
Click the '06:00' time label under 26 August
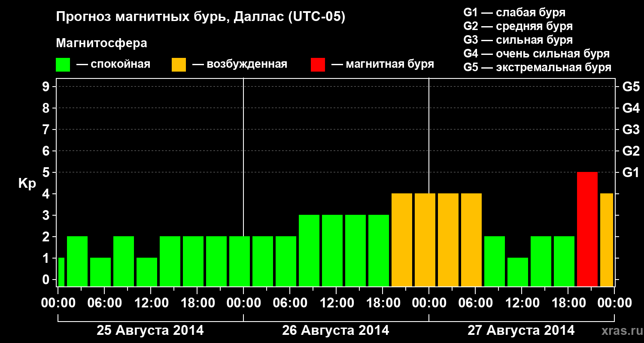(290, 303)
